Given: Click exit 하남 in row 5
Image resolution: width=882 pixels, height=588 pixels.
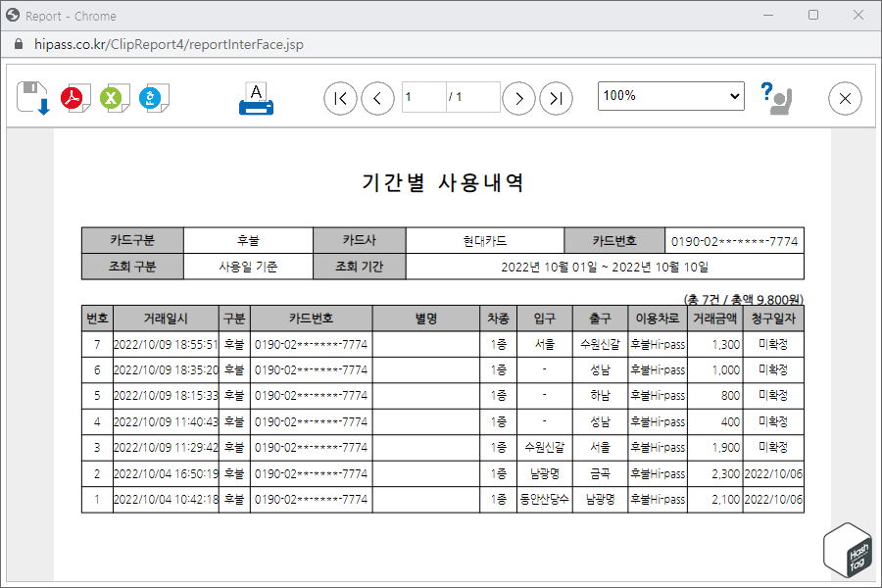Looking at the screenshot, I should tap(600, 396).
